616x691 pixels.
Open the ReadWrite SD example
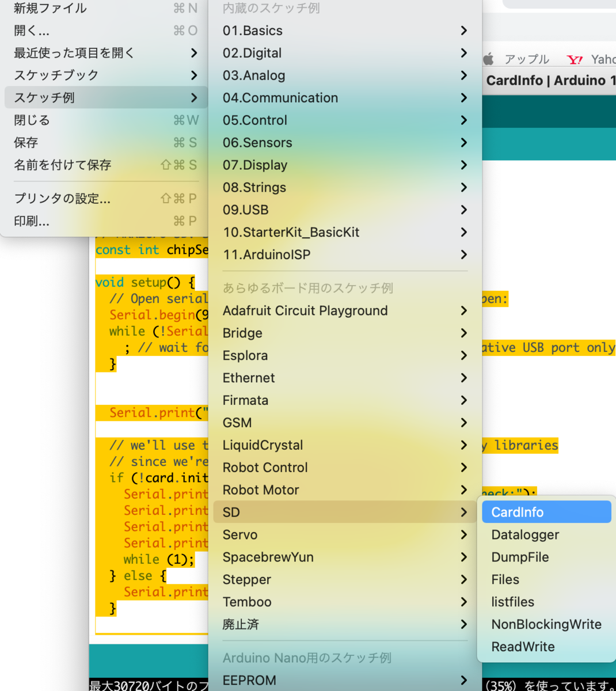click(546, 647)
